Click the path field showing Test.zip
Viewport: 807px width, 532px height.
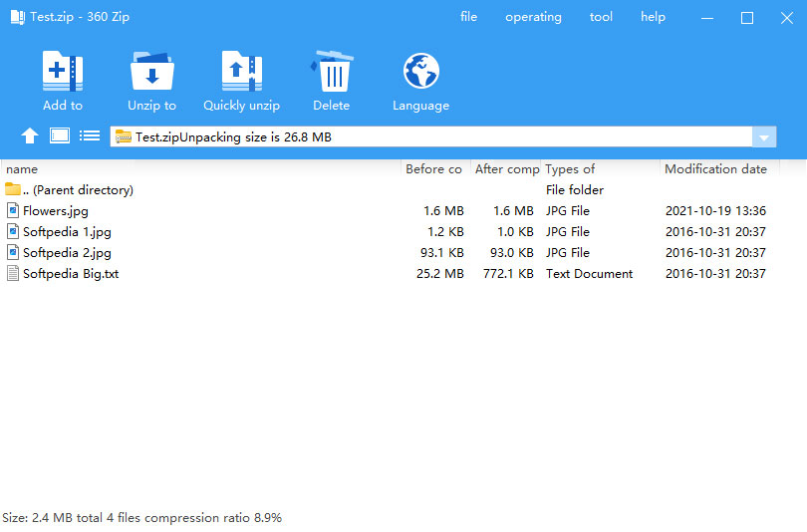coord(431,136)
